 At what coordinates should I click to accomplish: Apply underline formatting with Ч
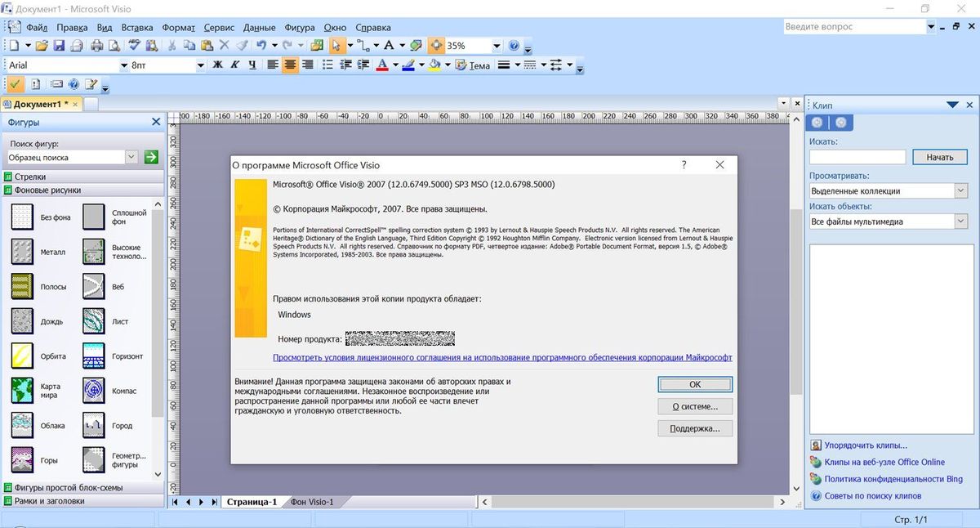point(252,65)
